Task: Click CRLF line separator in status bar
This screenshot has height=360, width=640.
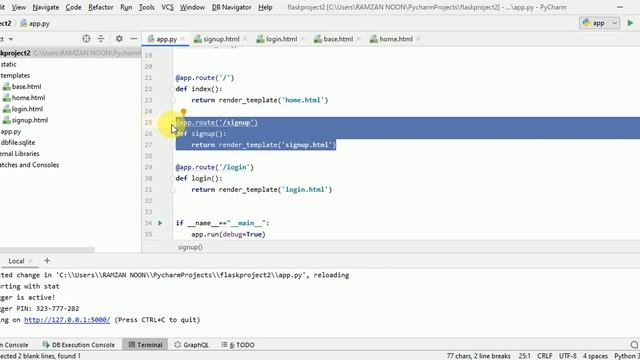Action: point(544,356)
